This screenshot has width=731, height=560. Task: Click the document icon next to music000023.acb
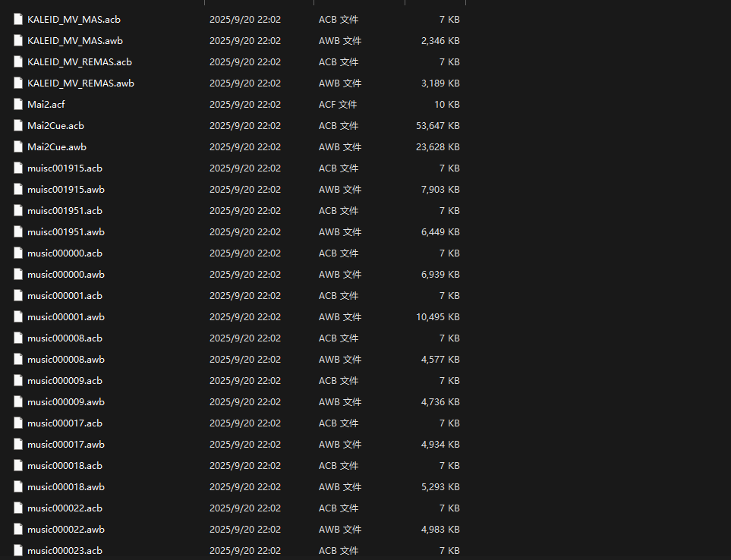click(x=17, y=550)
